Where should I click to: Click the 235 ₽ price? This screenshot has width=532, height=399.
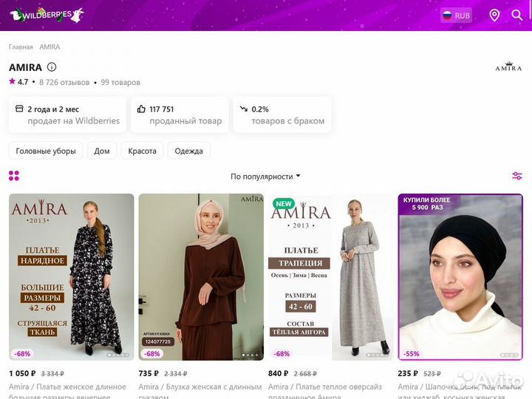click(x=408, y=374)
